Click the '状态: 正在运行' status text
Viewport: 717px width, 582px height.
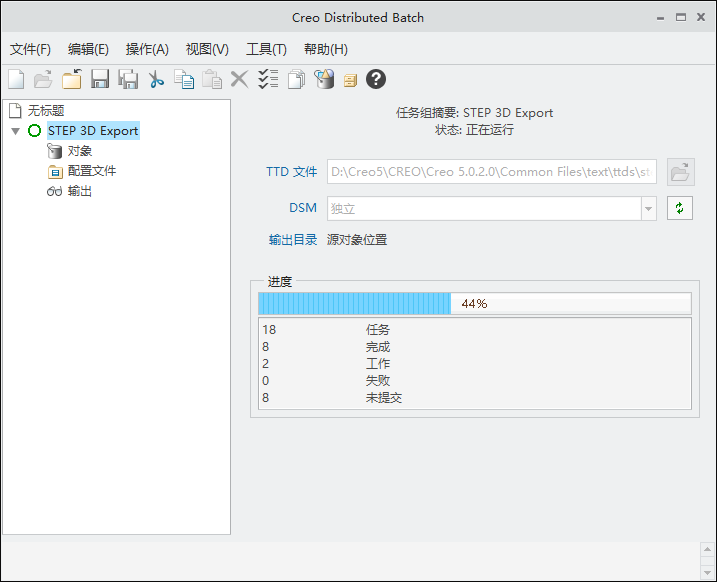(x=474, y=130)
